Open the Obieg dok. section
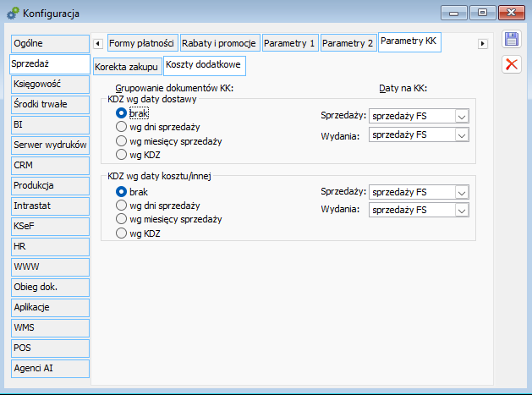 coord(50,287)
